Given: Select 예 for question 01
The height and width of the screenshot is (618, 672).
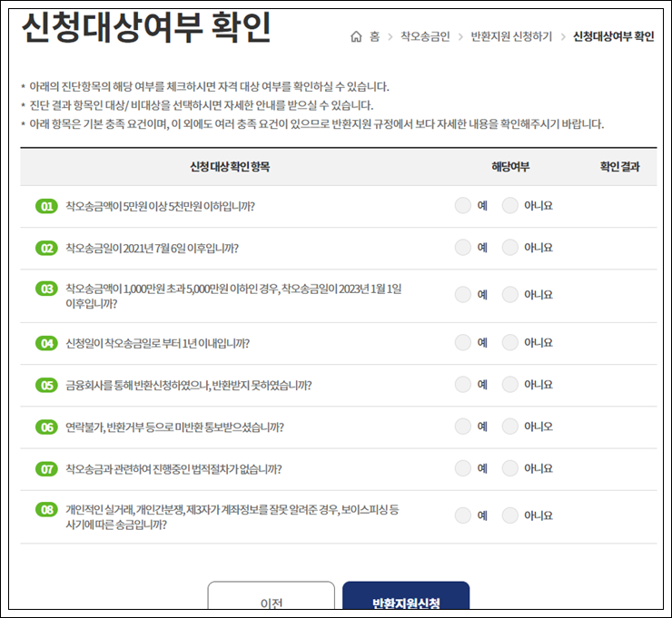Looking at the screenshot, I should (x=463, y=206).
